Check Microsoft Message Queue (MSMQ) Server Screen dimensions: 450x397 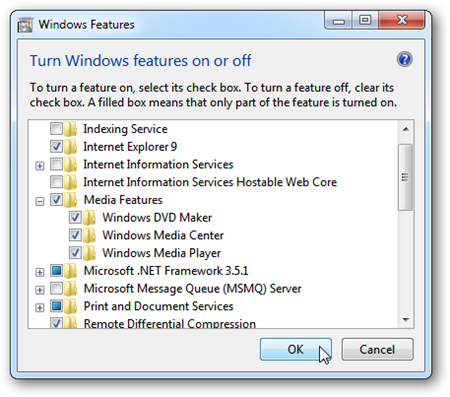(56, 288)
